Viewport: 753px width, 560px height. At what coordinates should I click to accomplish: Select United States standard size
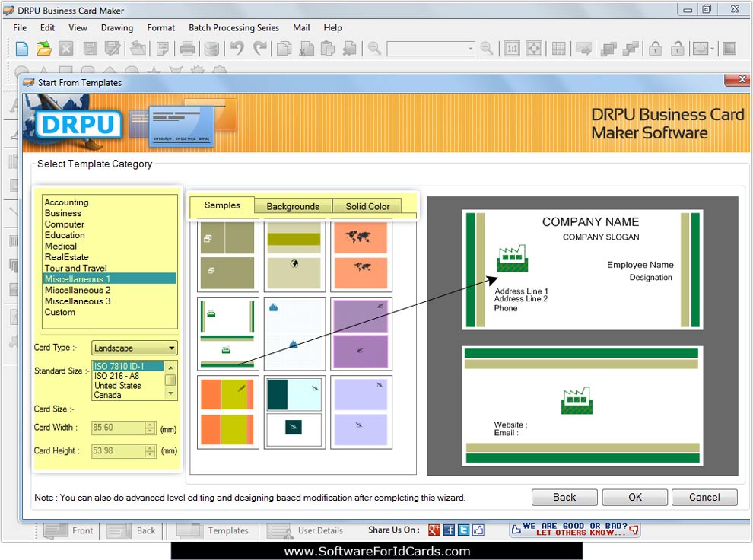(118, 386)
